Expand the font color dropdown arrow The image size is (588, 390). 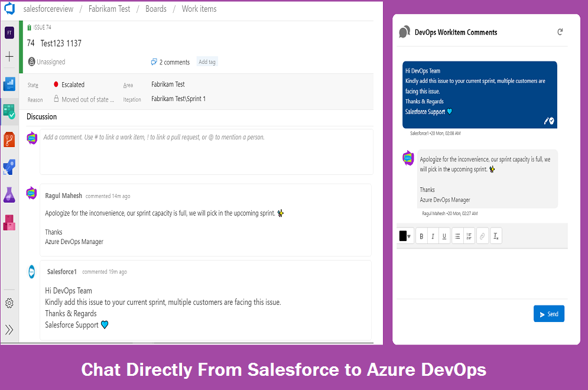[x=410, y=236]
